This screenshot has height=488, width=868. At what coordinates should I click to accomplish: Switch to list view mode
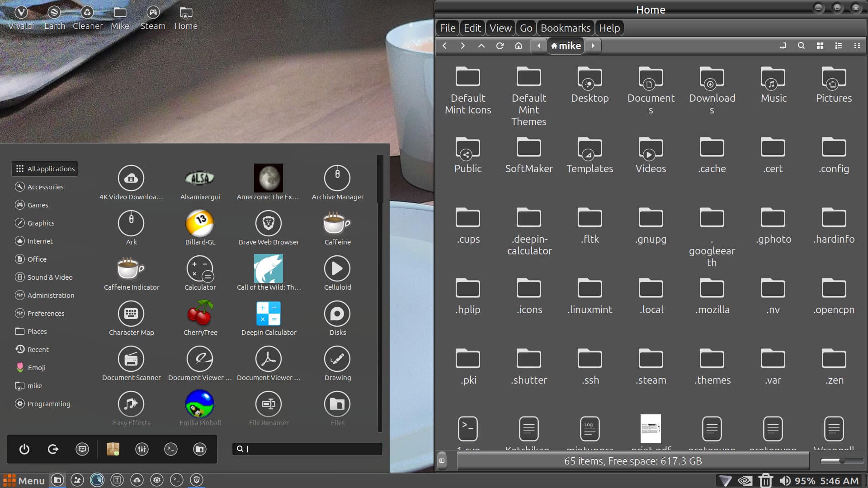[x=838, y=46]
